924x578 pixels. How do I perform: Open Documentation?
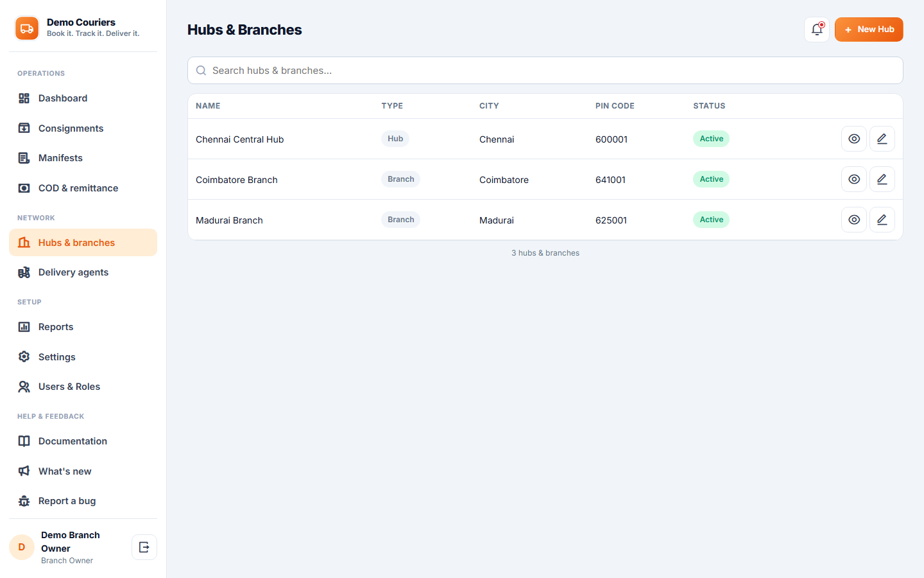tap(83, 441)
